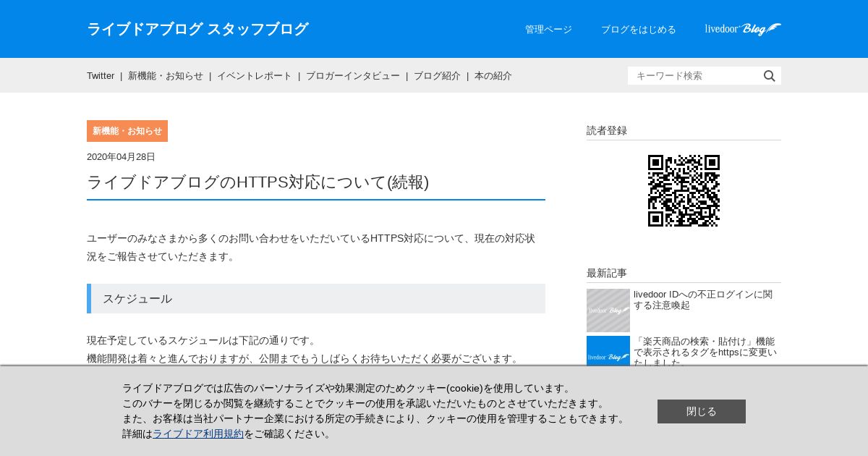Open ブログをはじめる link

pyautogui.click(x=639, y=30)
